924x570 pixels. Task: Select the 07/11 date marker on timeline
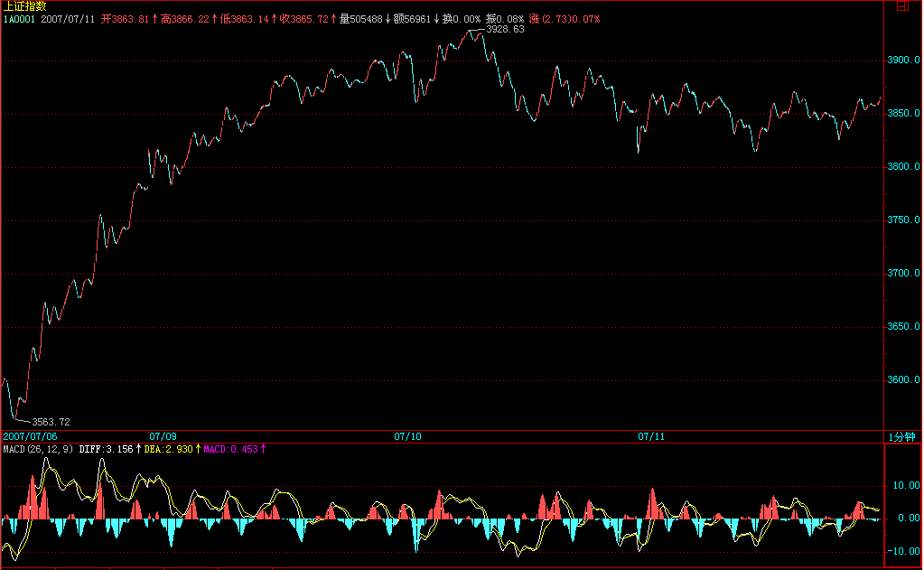click(x=651, y=436)
